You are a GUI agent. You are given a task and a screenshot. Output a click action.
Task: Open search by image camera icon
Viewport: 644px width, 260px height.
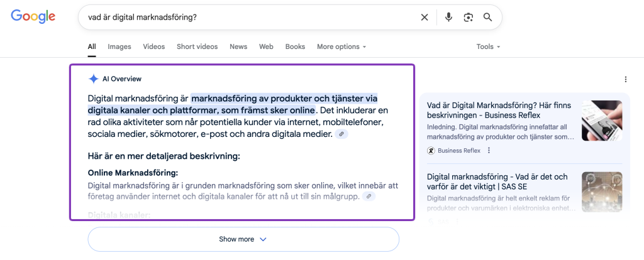[468, 18]
